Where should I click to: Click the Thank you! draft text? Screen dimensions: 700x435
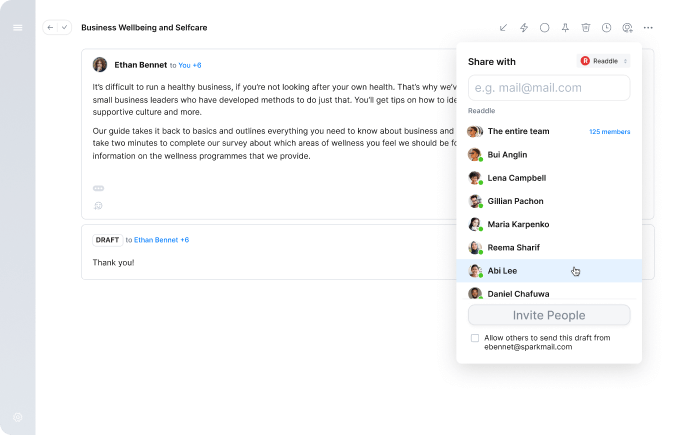click(x=113, y=263)
